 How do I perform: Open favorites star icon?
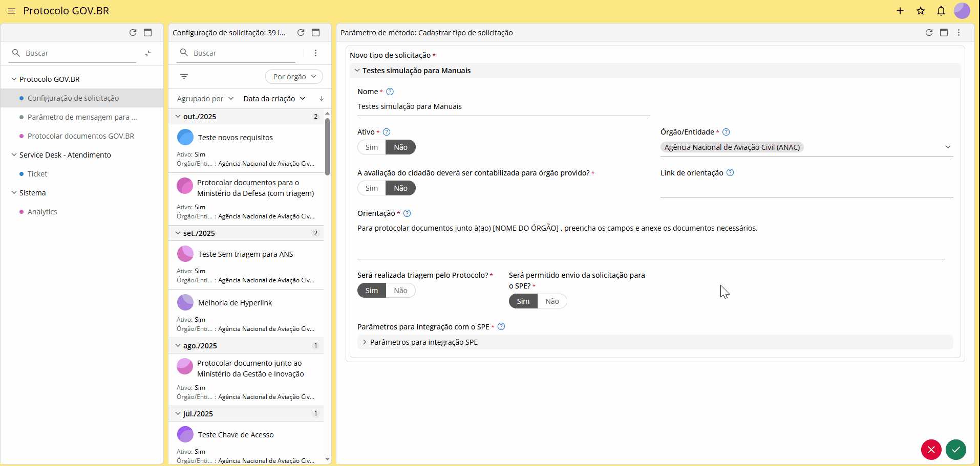(921, 11)
